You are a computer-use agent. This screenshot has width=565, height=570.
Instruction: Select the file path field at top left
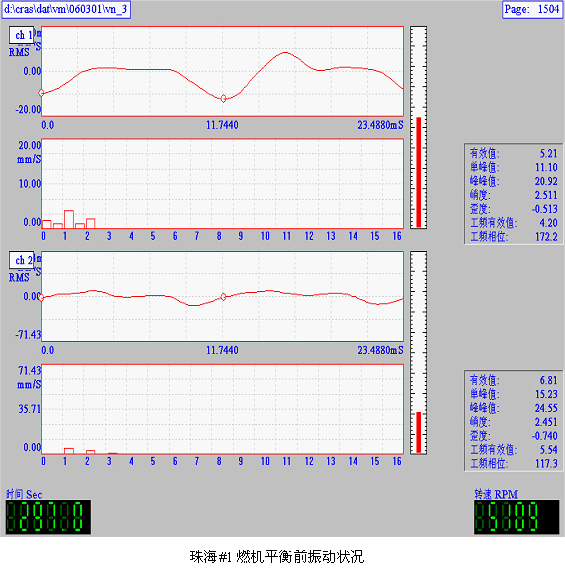[x=66, y=9]
